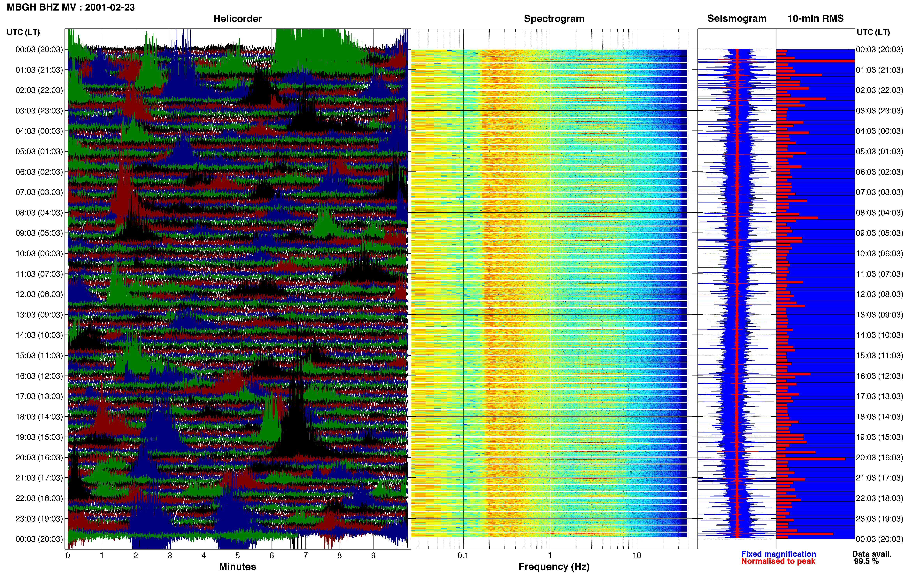Click the left 01:03 (21:03) time label
Image resolution: width=924 pixels, height=578 pixels.
[x=39, y=70]
